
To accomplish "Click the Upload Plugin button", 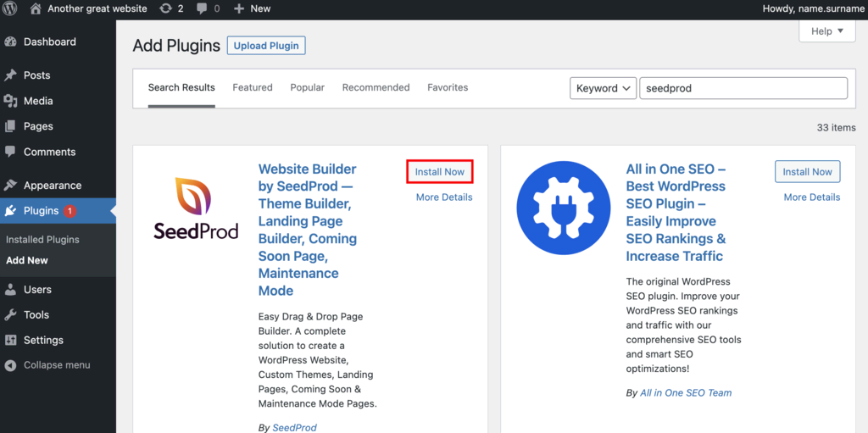I will click(x=266, y=46).
